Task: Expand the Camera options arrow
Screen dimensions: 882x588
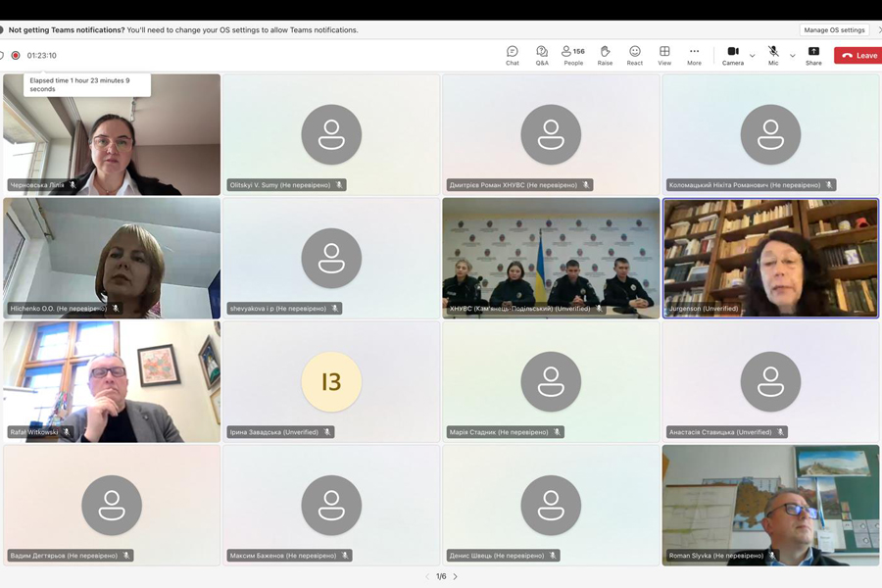Action: (753, 56)
